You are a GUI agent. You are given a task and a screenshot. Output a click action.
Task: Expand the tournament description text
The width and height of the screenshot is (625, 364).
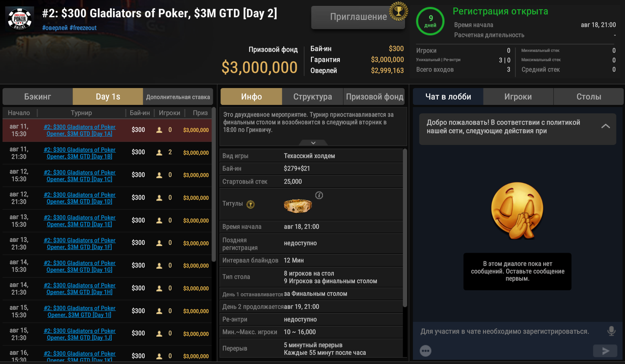[313, 143]
